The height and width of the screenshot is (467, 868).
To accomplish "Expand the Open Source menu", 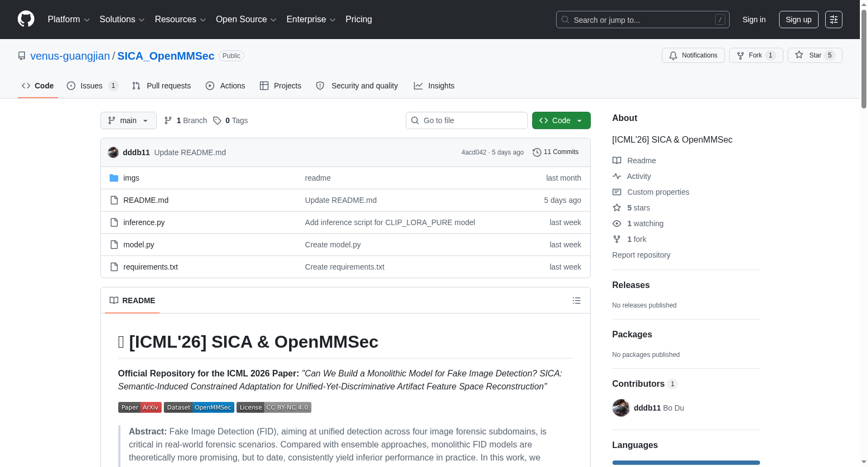I will pyautogui.click(x=246, y=20).
